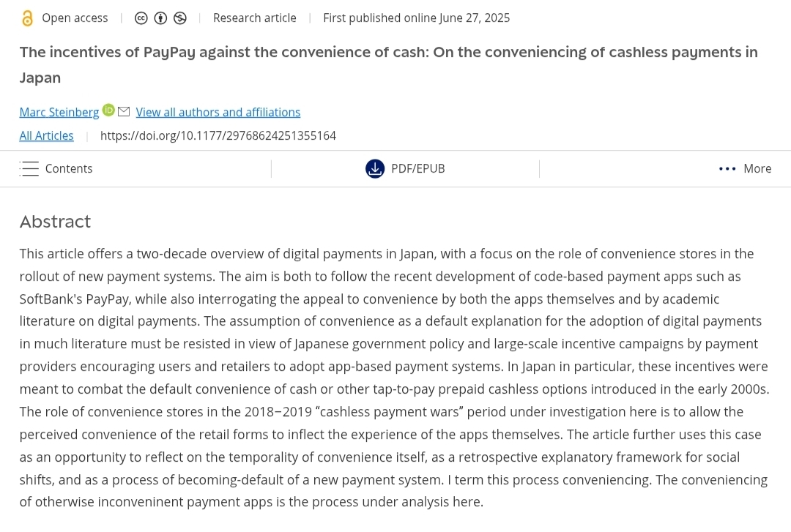Click the Creative Commons CC icon
Viewport: 791px width, 532px height.
141,18
